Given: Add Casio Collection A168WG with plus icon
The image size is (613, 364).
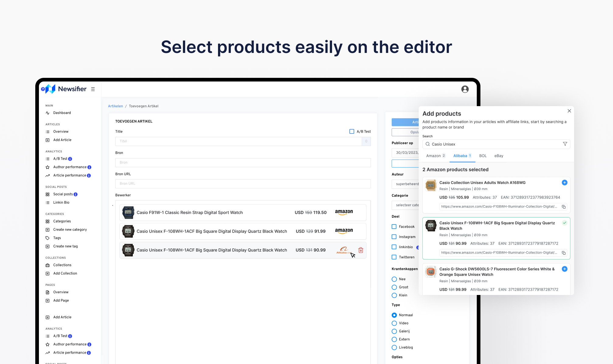Looking at the screenshot, I should tap(564, 182).
